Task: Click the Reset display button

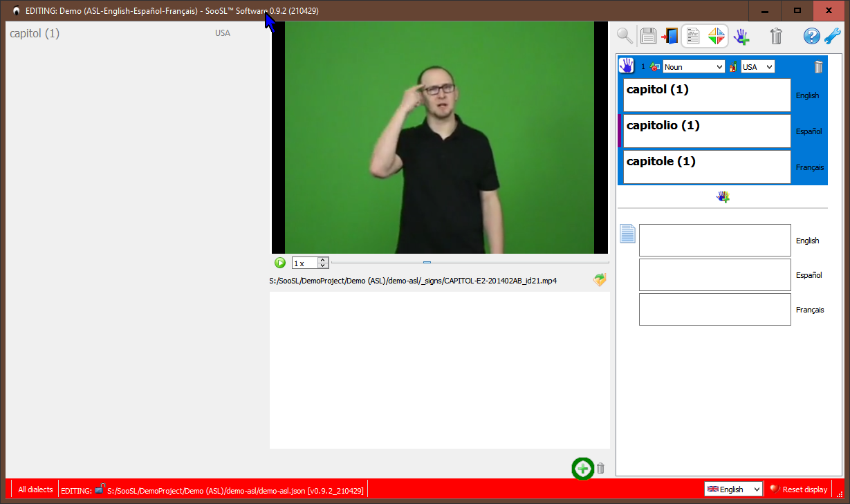Action: click(x=798, y=489)
